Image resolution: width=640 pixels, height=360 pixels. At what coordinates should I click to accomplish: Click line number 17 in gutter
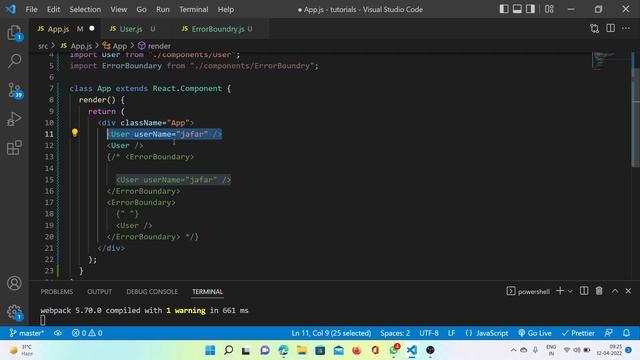click(x=49, y=202)
